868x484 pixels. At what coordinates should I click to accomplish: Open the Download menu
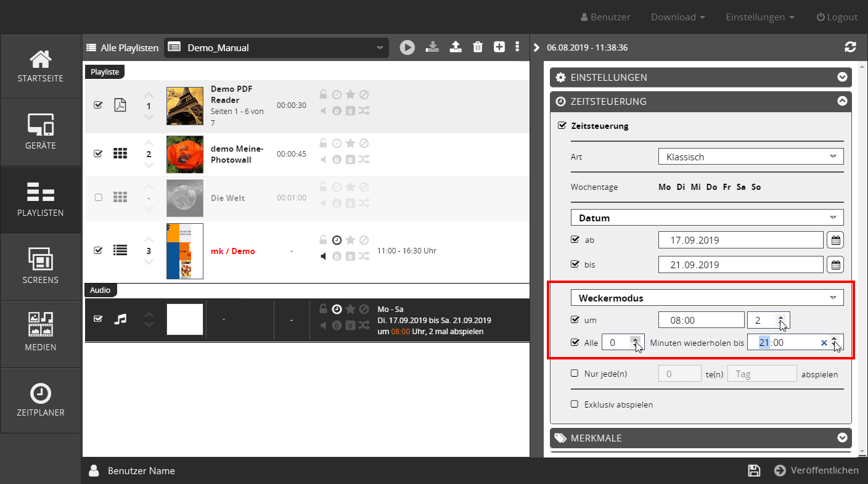click(678, 17)
